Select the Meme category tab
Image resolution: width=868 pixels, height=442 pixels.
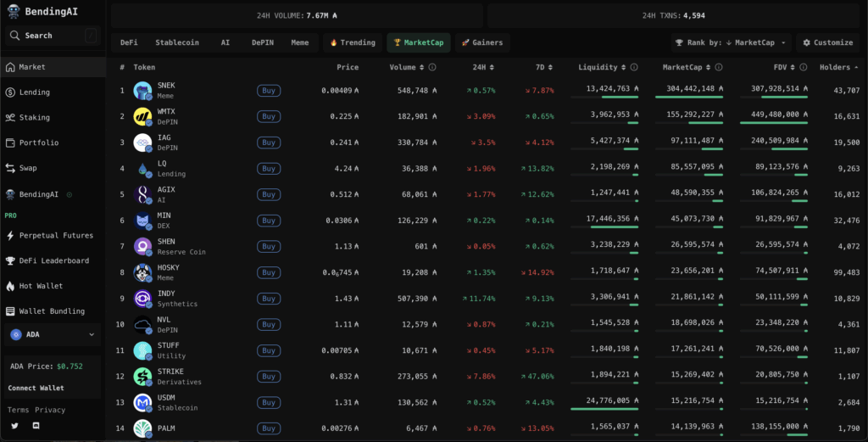(x=300, y=42)
